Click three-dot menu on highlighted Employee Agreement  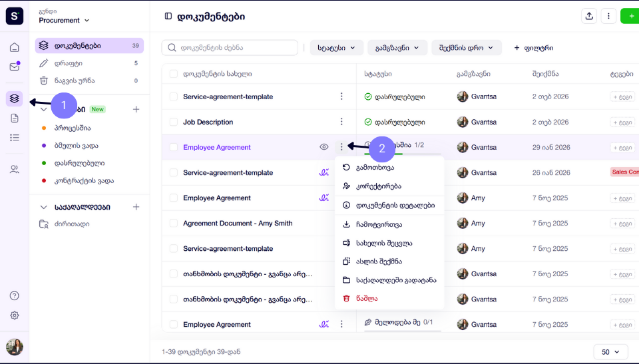(x=341, y=146)
